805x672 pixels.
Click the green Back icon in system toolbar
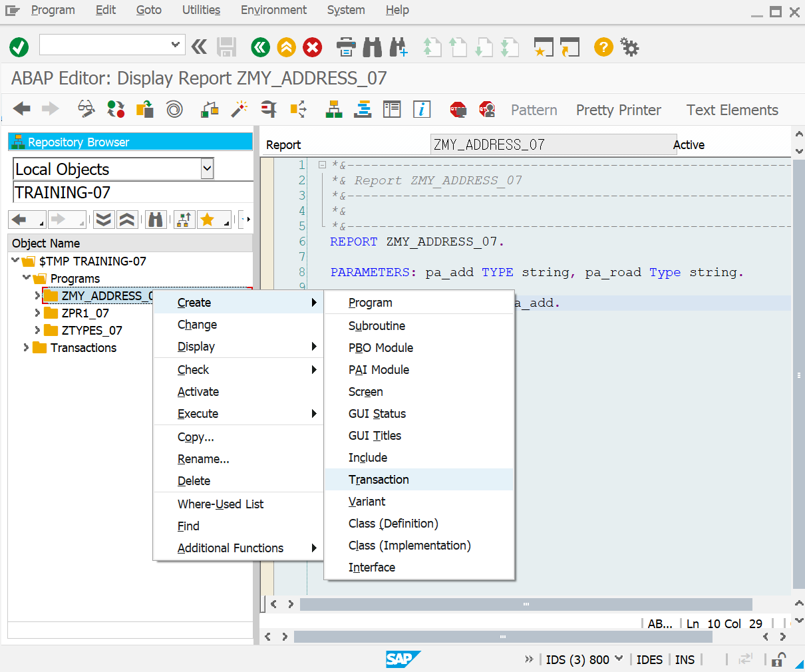260,47
